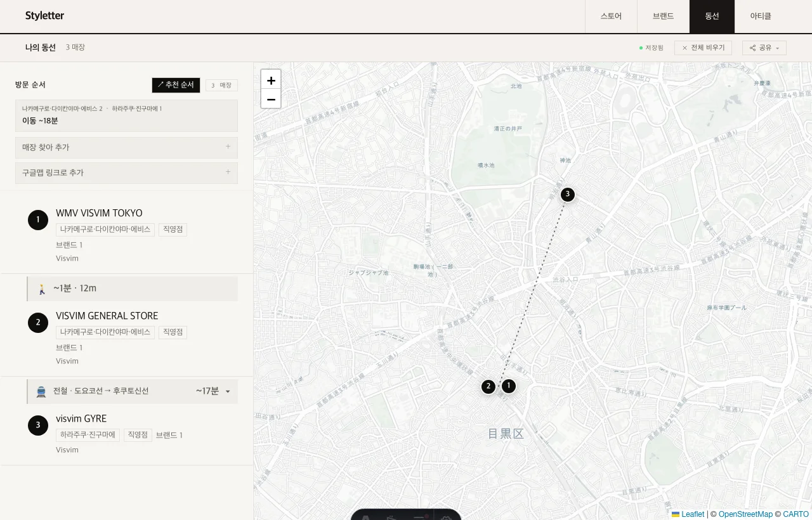The height and width of the screenshot is (520, 812).
Task: Click the 직영점 tag under WMV VISVIM TOKYO
Action: (173, 230)
